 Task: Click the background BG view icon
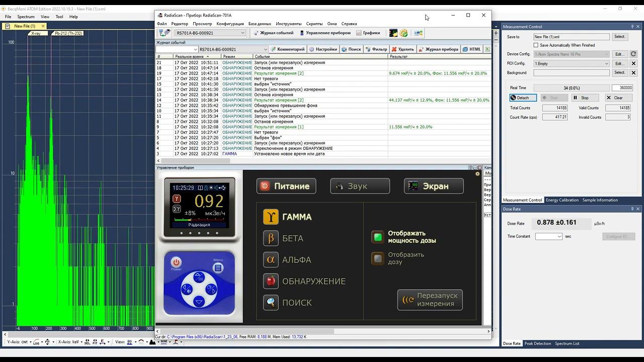pos(130,342)
